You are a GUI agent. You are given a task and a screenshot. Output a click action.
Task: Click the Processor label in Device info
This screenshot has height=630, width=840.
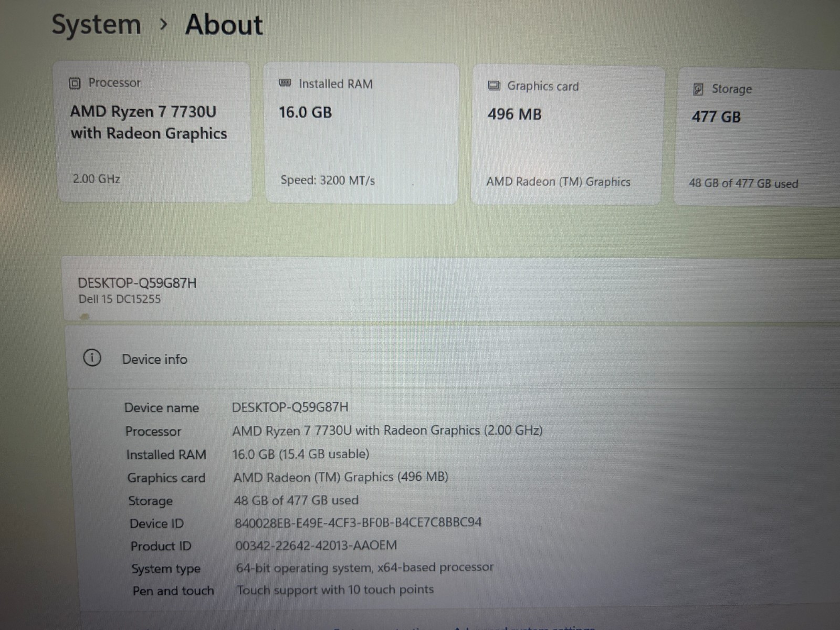click(x=153, y=432)
